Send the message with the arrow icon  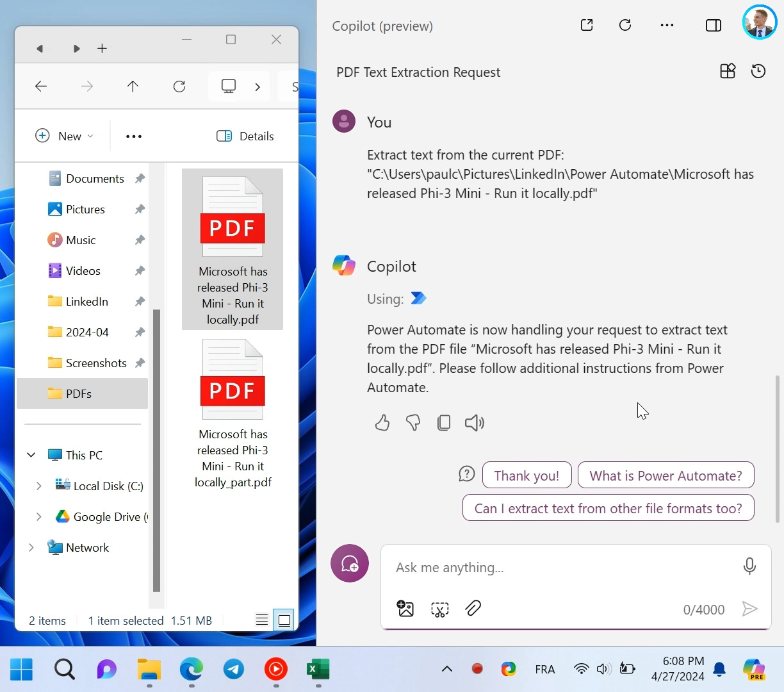click(x=749, y=609)
